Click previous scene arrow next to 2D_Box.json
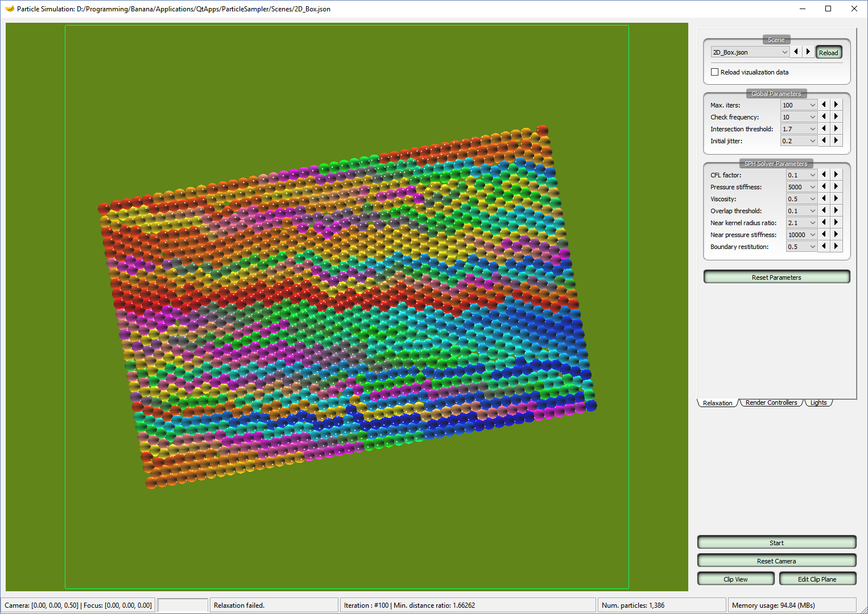868x614 pixels. click(x=796, y=52)
